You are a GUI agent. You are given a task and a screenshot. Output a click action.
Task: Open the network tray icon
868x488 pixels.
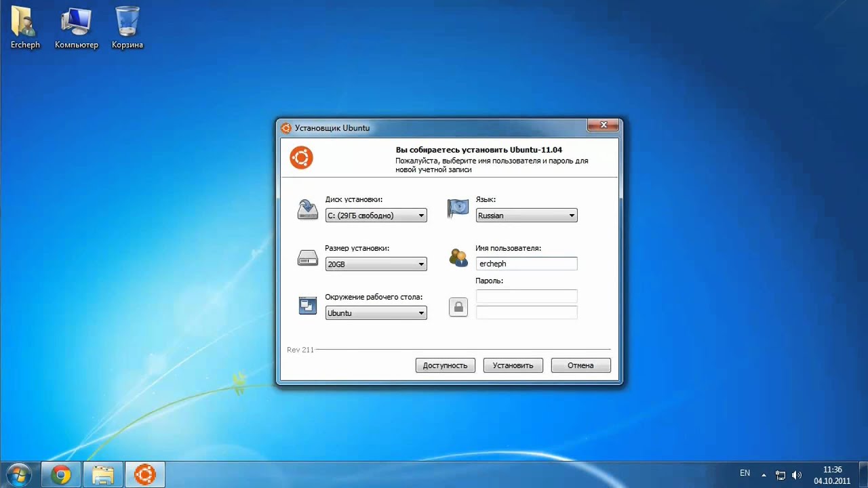click(781, 475)
